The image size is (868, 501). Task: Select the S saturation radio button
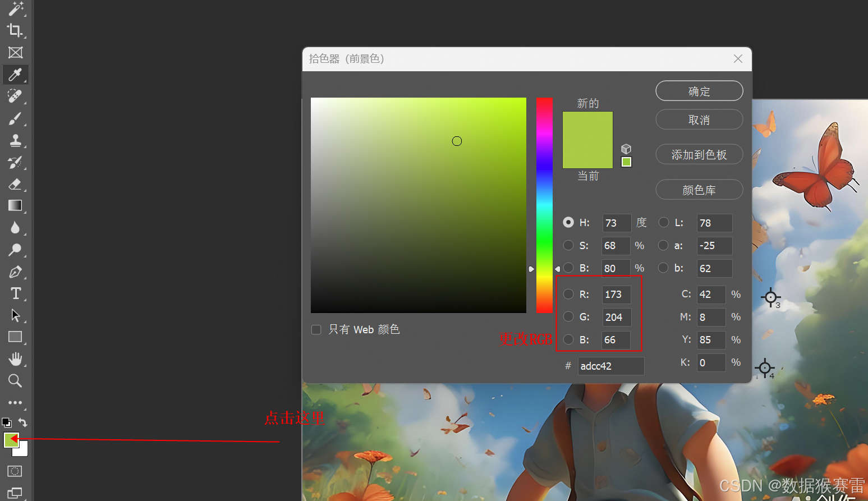point(568,245)
